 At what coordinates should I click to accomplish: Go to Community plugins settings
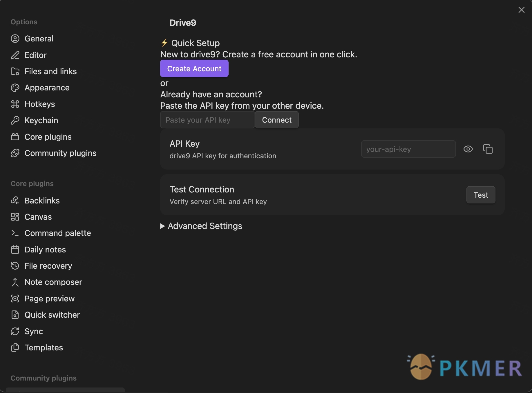(x=65, y=153)
